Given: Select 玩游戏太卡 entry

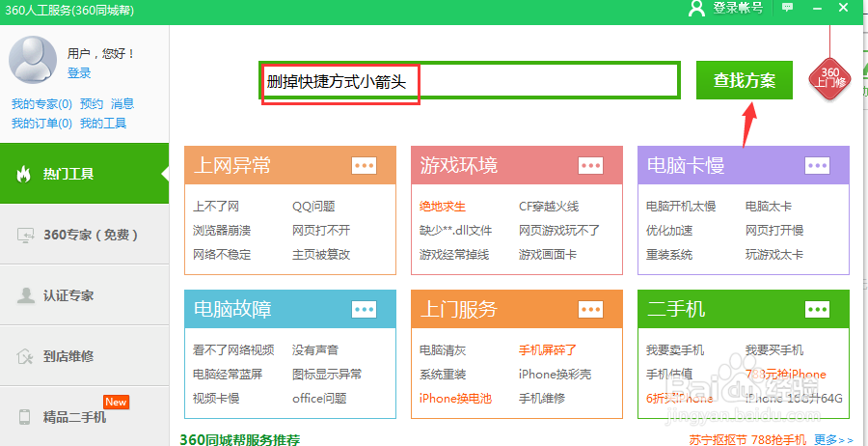Looking at the screenshot, I should click(774, 255).
